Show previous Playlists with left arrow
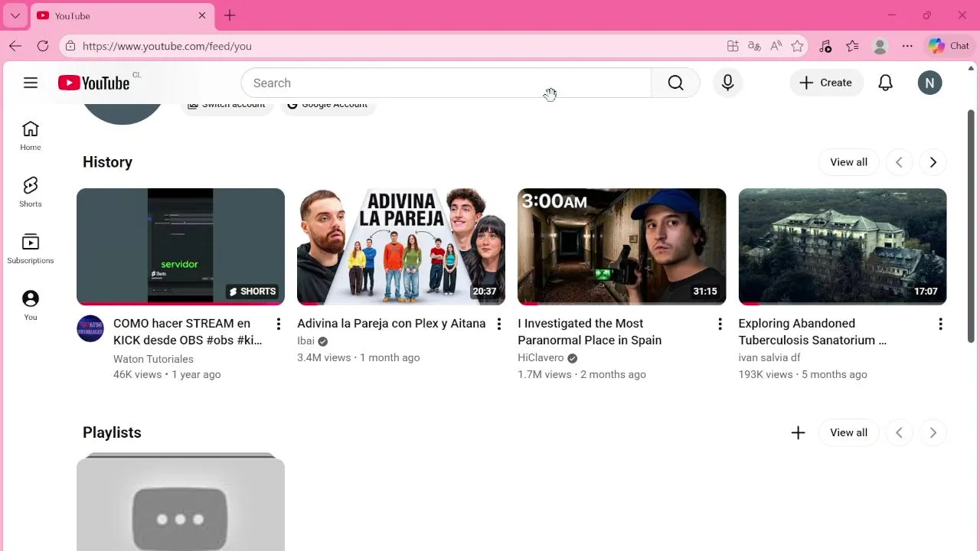The height and width of the screenshot is (551, 980). 899,432
